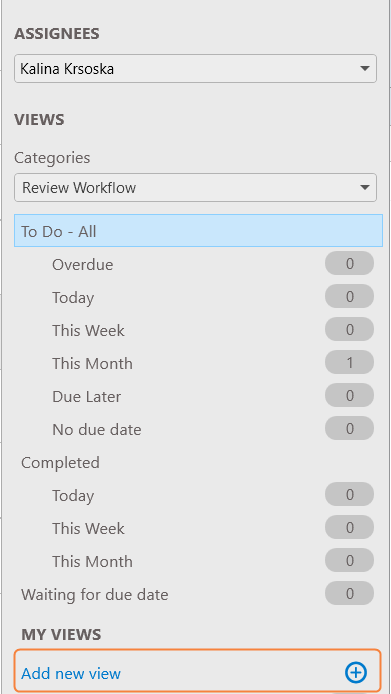Viewport: 391px width, 694px height.
Task: Click the Add new view link
Action: [x=71, y=674]
